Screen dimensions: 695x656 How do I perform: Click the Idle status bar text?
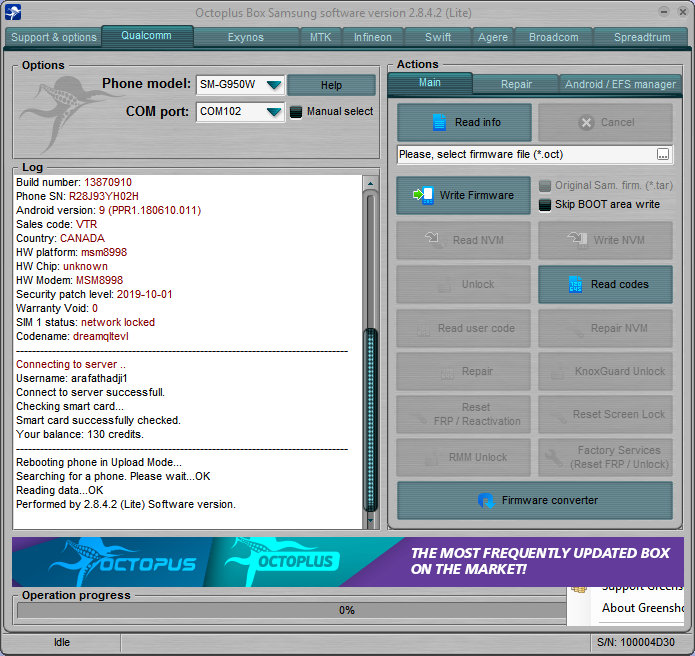point(62,642)
